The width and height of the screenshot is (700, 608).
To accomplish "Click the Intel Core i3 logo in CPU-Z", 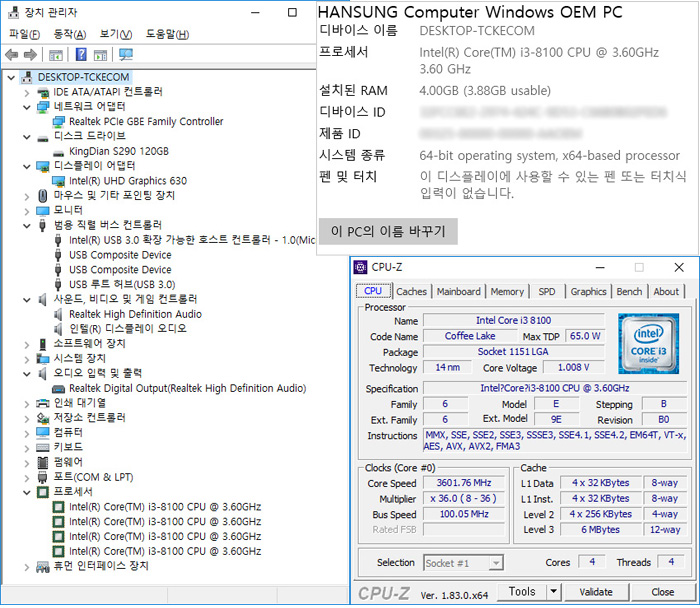I will pos(649,344).
